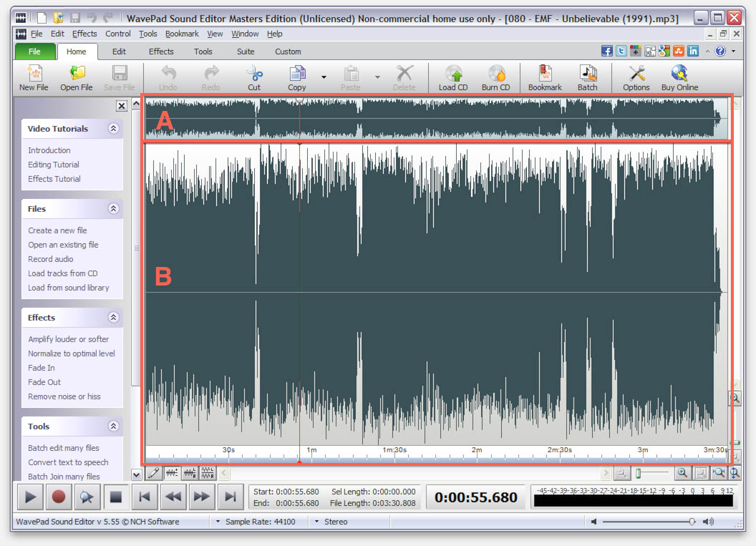The image size is (756, 546).
Task: Click the zoom out magnifier icon
Action: 622,473
